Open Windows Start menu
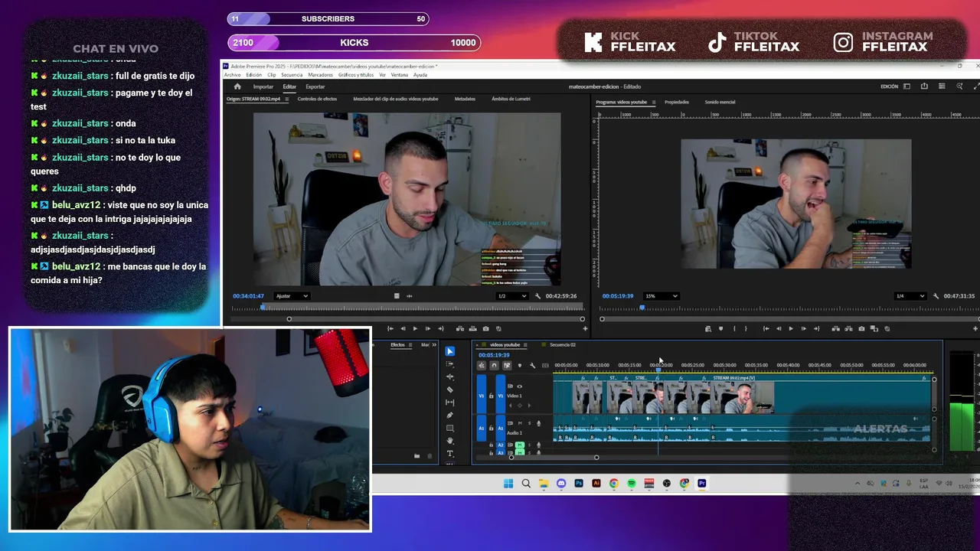The width and height of the screenshot is (980, 551). (x=508, y=484)
